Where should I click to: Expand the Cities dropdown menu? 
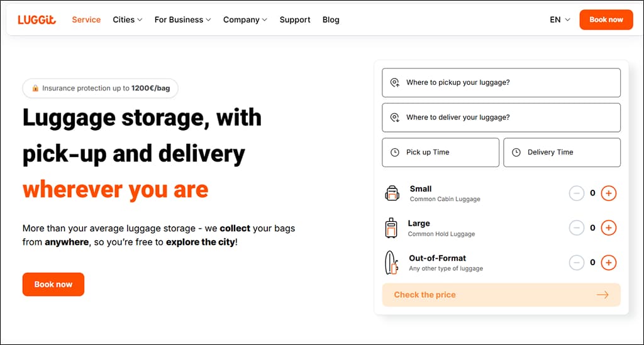[x=128, y=19]
